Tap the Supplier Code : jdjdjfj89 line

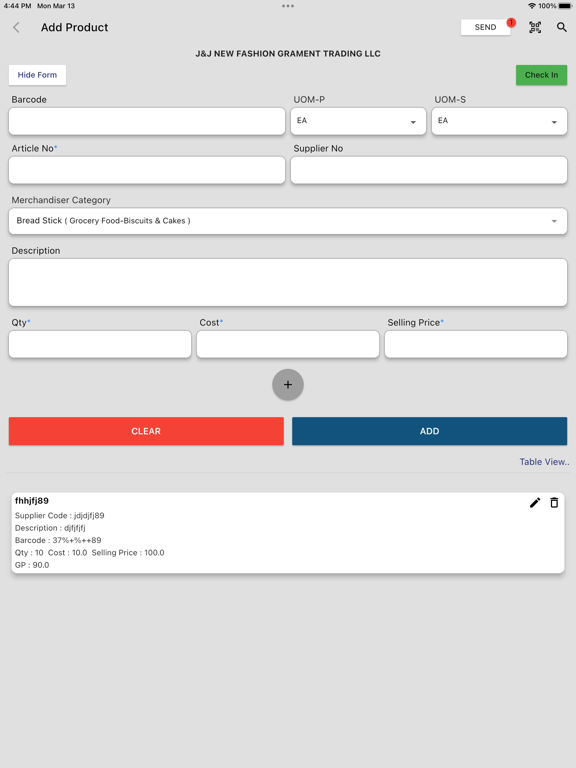pos(59,515)
